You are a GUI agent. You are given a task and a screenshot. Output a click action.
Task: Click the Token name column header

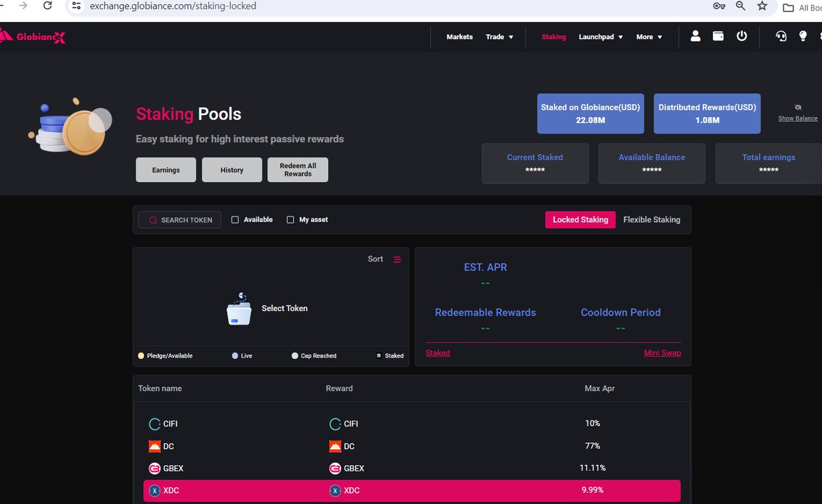160,388
